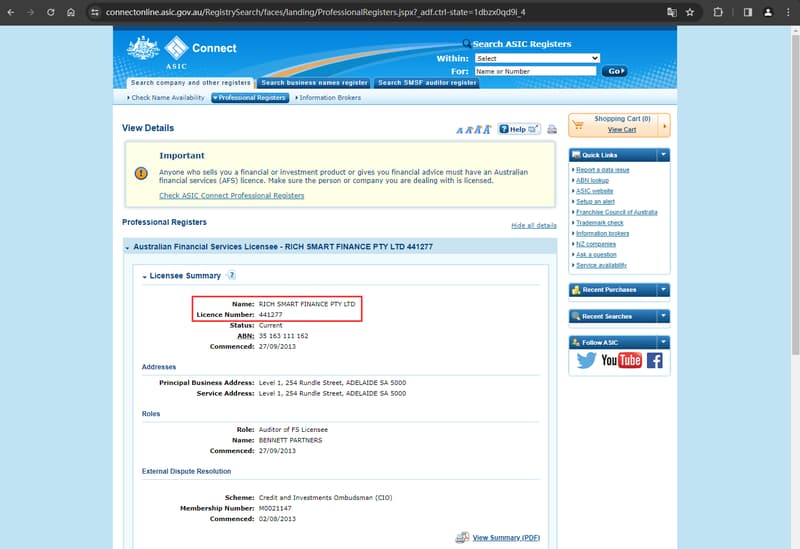Open the browser profile icon

pos(767,12)
